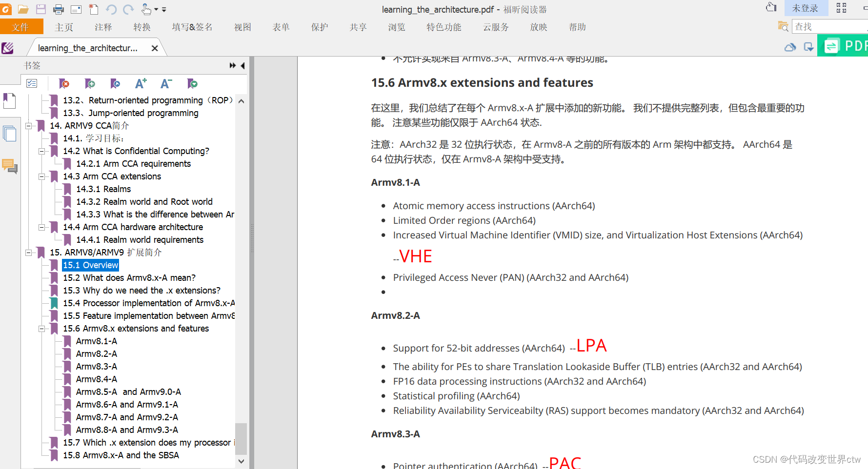Viewport: 868px width, 469px height.
Task: Collapse 14.4 Arm CCA hardware architecture
Action: tap(42, 227)
